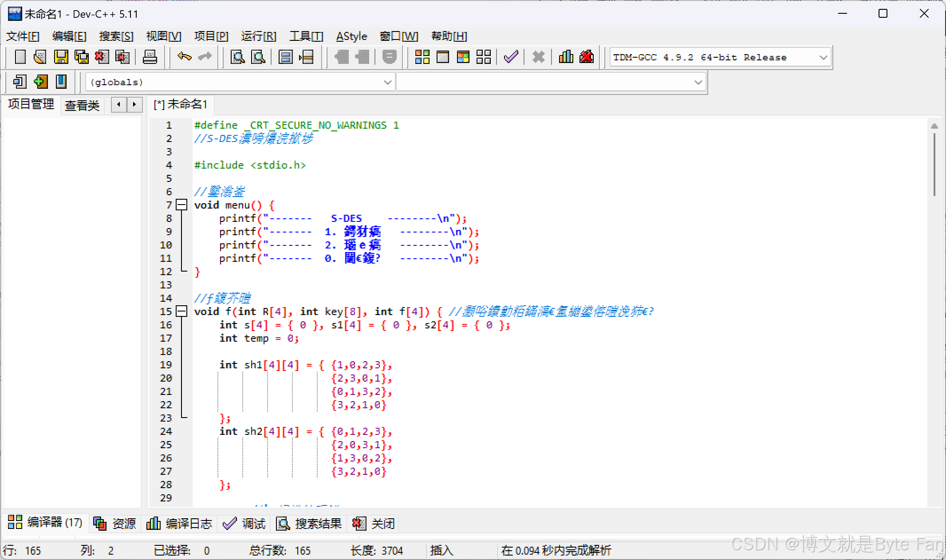
Task: Click the Compile icon with colored squares
Action: click(x=422, y=57)
